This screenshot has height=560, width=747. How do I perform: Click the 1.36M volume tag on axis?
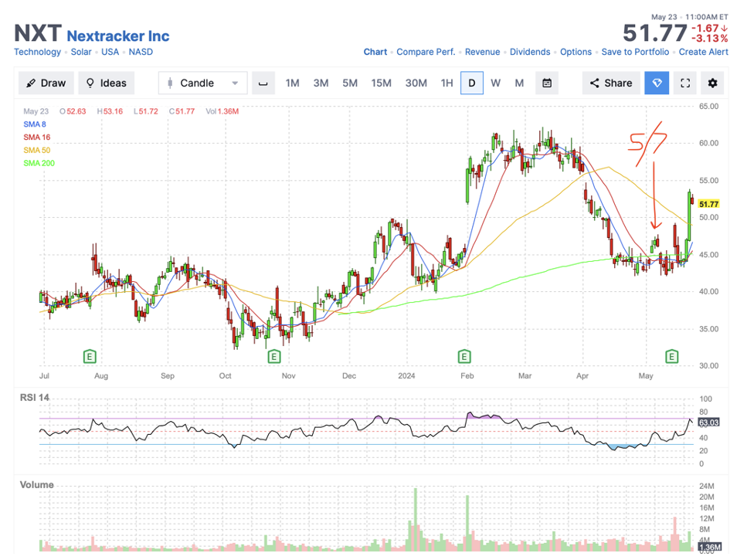(710, 547)
